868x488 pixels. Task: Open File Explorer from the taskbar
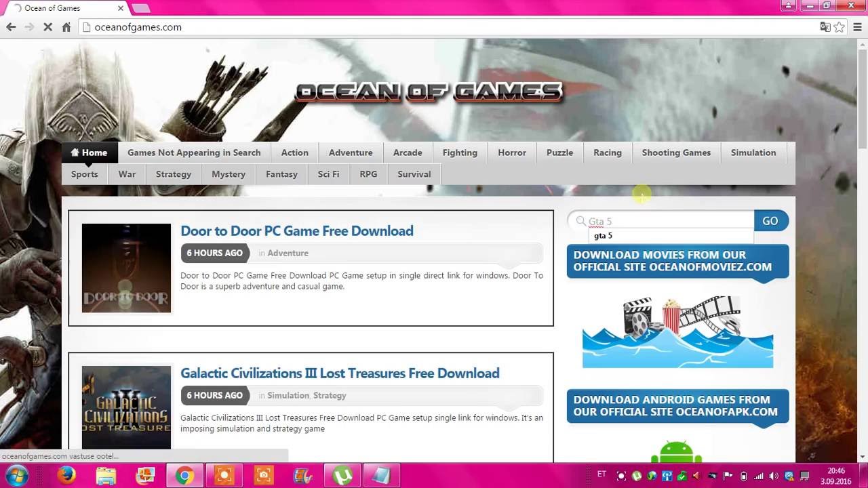coord(106,476)
